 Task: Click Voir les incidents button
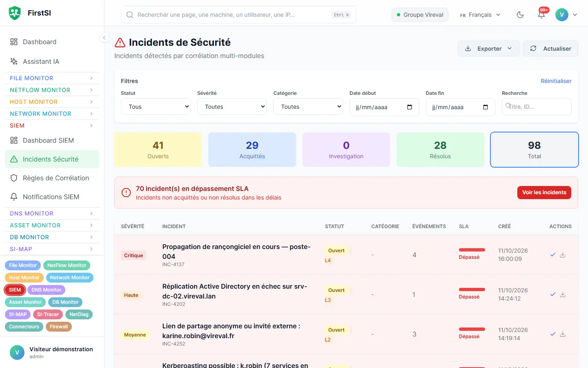(x=544, y=193)
